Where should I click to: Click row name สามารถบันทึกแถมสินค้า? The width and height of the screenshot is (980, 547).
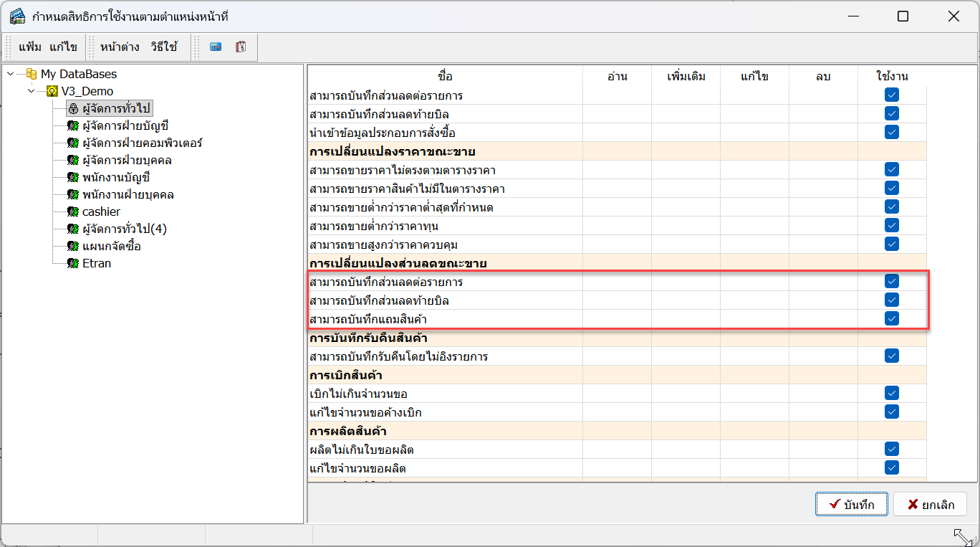pos(368,319)
